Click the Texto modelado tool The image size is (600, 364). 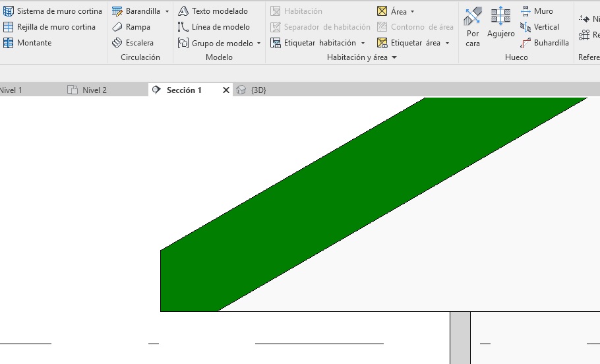click(x=213, y=11)
